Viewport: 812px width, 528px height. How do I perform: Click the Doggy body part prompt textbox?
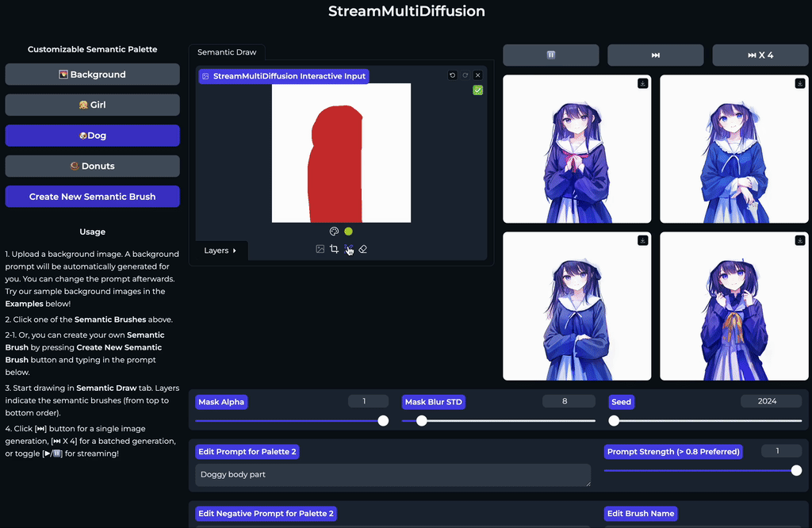tap(393, 475)
